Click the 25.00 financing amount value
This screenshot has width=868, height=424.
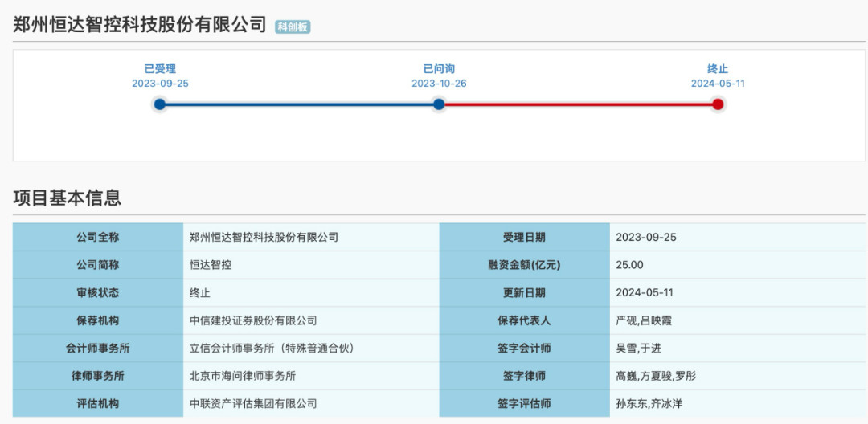629,265
